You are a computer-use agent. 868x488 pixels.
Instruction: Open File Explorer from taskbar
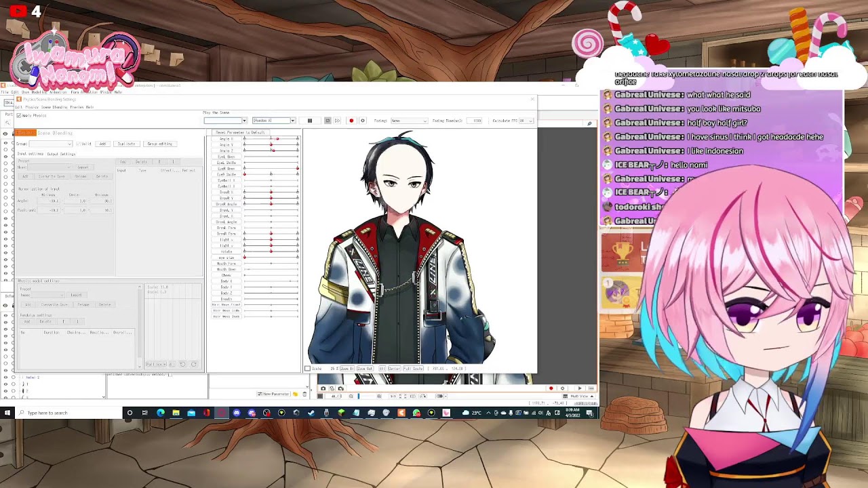pos(176,413)
